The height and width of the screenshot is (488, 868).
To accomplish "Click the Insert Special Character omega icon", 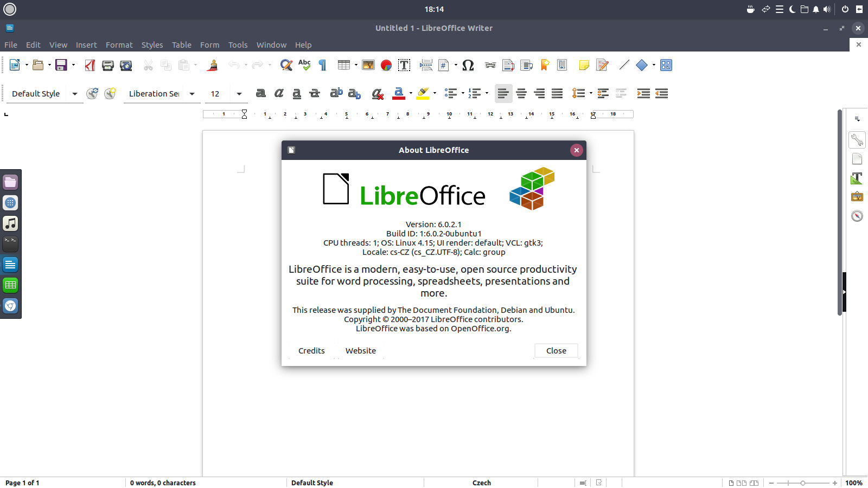I will click(468, 66).
